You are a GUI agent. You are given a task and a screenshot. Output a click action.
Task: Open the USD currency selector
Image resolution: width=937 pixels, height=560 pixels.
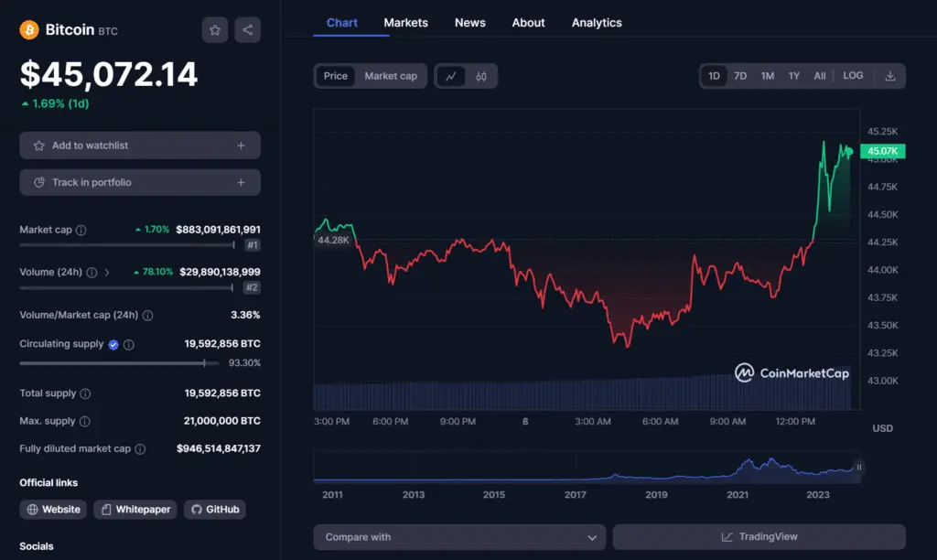point(882,427)
